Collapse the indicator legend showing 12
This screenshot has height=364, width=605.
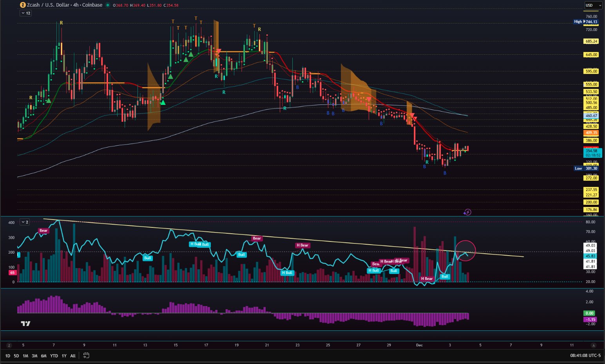[26, 13]
